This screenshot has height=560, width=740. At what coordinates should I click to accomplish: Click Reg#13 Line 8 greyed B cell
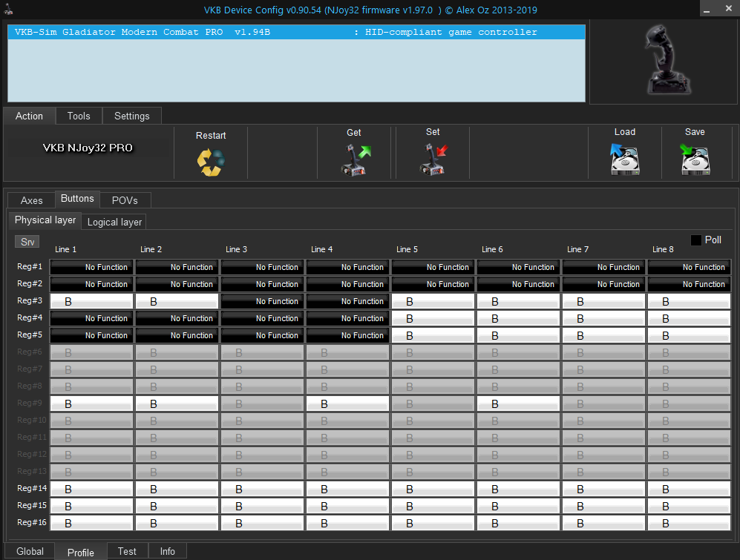tap(689, 472)
